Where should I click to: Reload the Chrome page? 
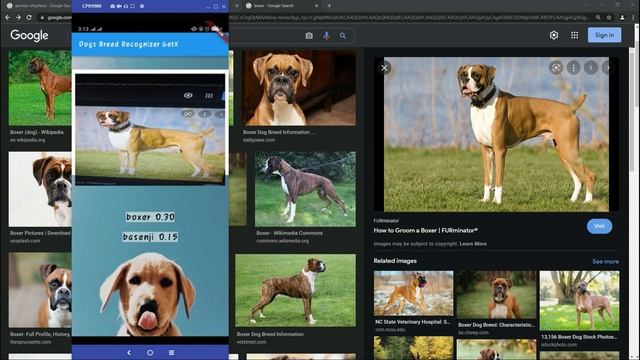(29, 18)
